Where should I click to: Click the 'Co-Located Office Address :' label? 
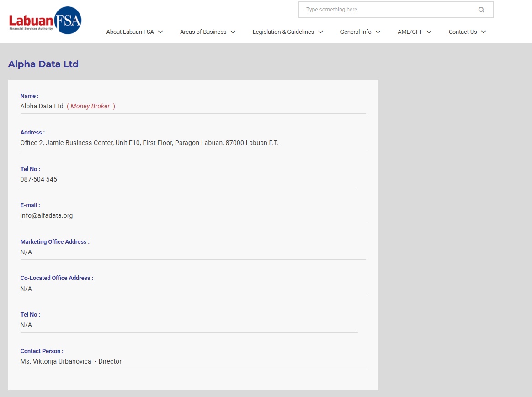click(57, 278)
